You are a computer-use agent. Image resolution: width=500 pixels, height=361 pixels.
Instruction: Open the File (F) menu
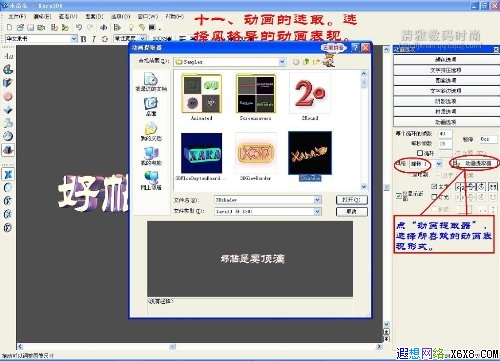[17, 16]
